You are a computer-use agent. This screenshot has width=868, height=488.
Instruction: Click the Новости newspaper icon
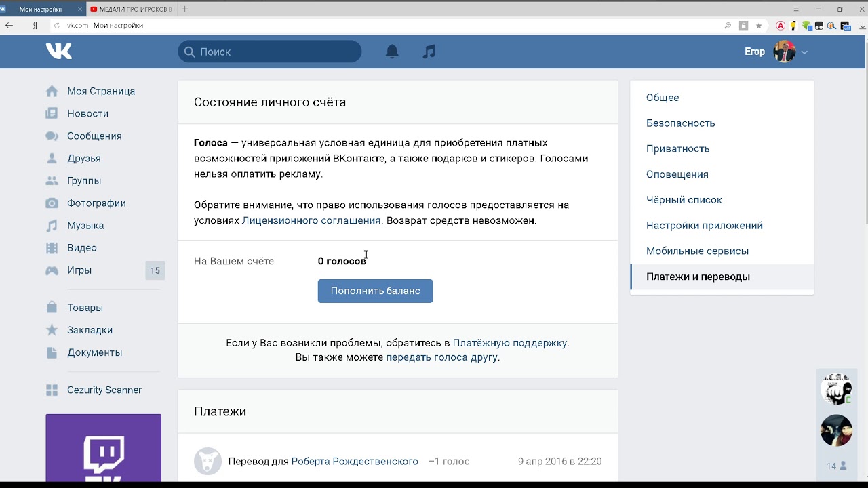click(x=52, y=114)
